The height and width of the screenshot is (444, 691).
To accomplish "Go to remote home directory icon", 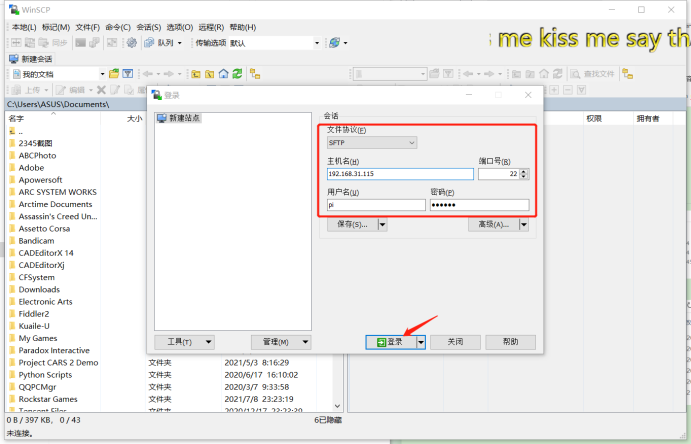I will click(x=544, y=74).
